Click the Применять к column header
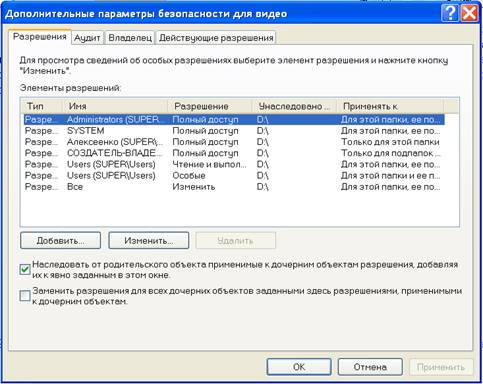Image resolution: width=483 pixels, height=384 pixels. click(x=390, y=106)
